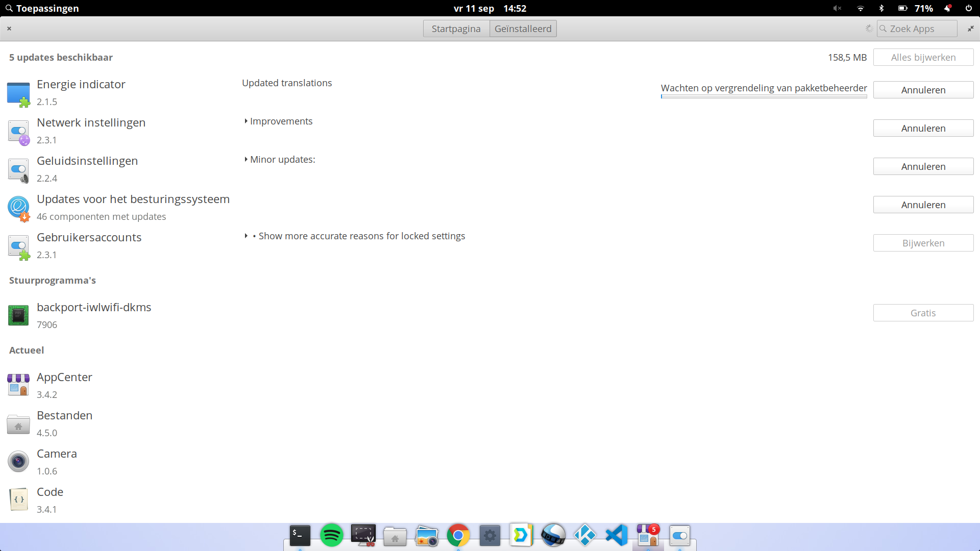The image size is (980, 551).
Task: Open the Terminal from the dock
Action: point(300,535)
